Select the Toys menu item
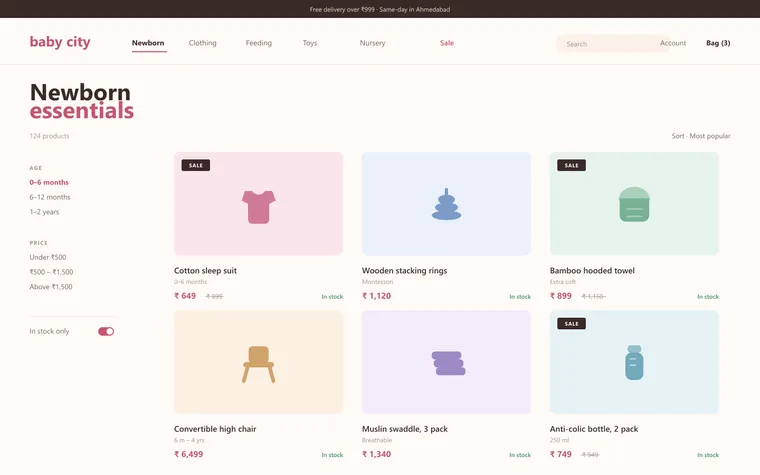Image resolution: width=760 pixels, height=475 pixels. click(x=310, y=43)
